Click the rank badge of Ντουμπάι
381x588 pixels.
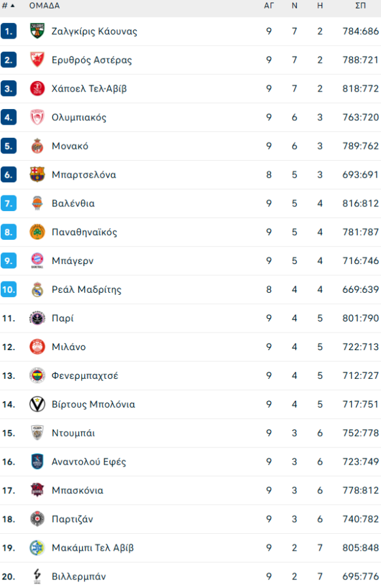pos(9,433)
